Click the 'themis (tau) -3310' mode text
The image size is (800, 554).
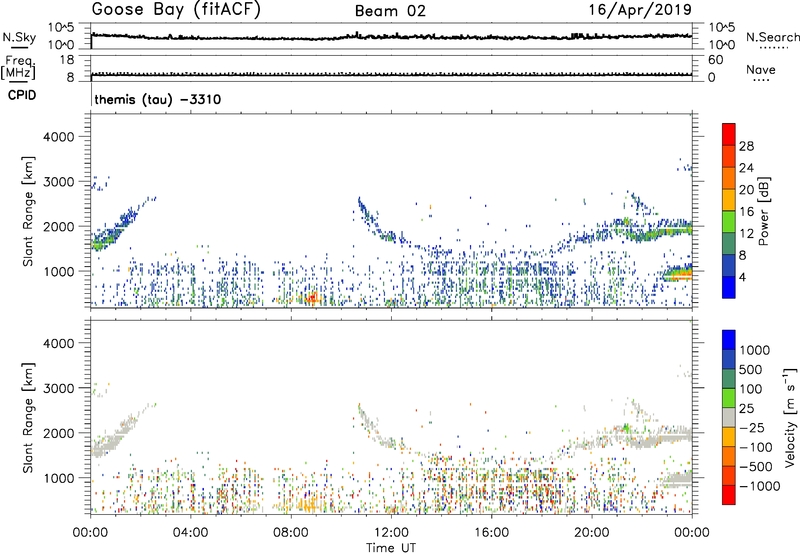[158, 99]
